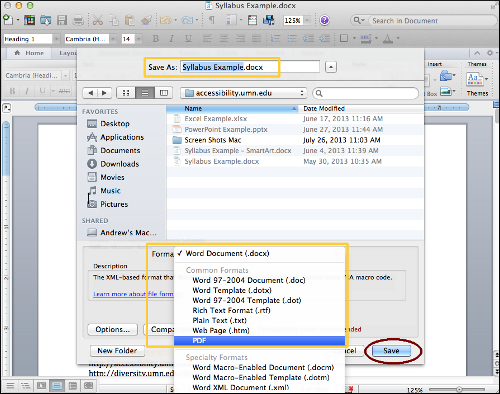The height and width of the screenshot is (394, 500).
Task: Click the Format Painter brush icon
Action: (x=146, y=20)
